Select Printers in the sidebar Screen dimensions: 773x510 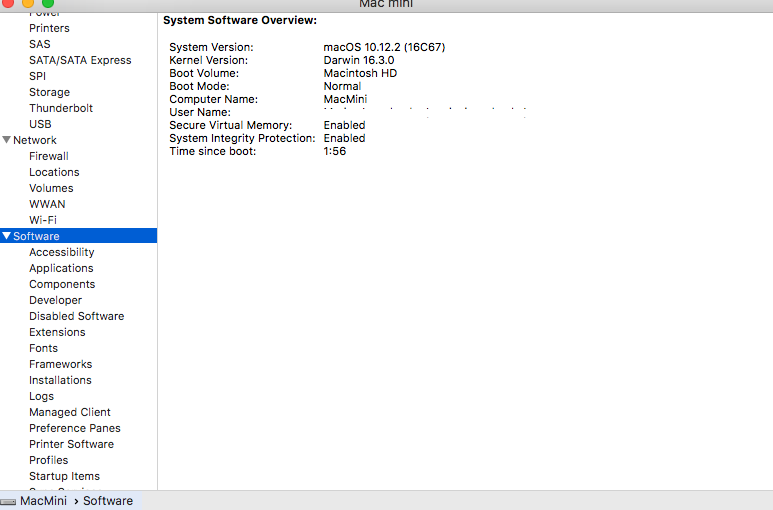(49, 28)
